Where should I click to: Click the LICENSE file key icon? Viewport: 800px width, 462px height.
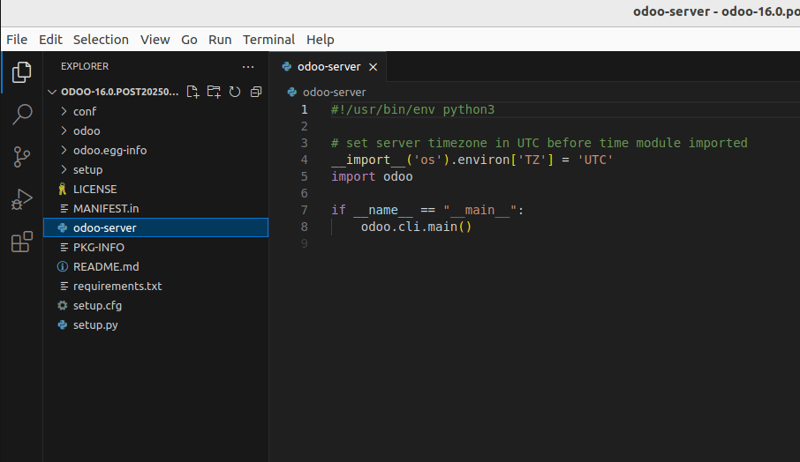point(62,189)
